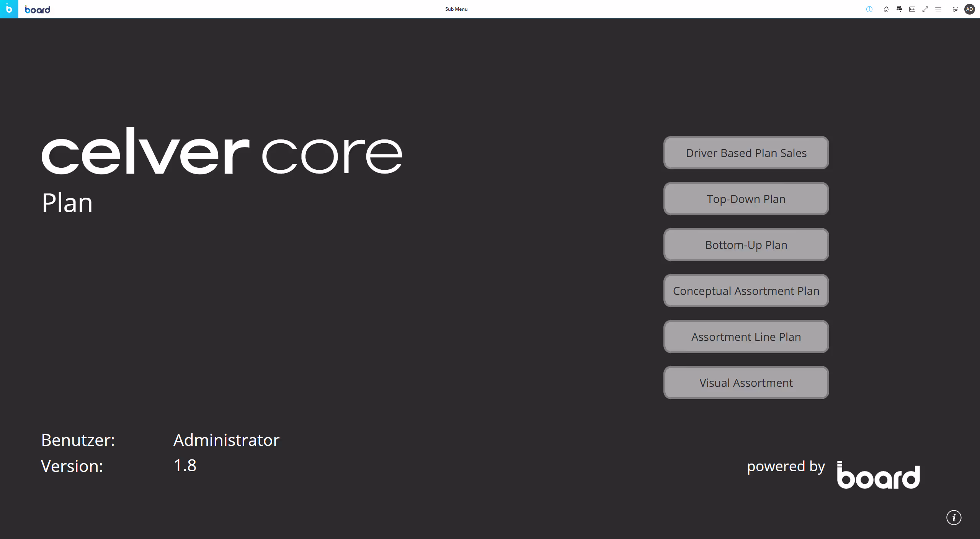Click the 'Plan' heading text

pos(67,203)
